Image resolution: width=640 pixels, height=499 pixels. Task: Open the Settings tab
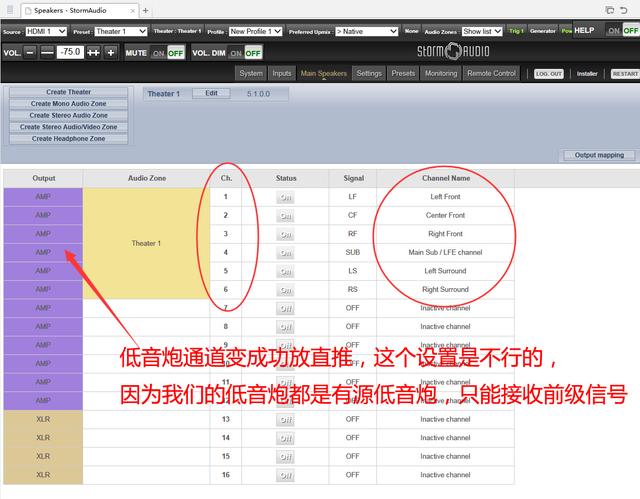[369, 73]
